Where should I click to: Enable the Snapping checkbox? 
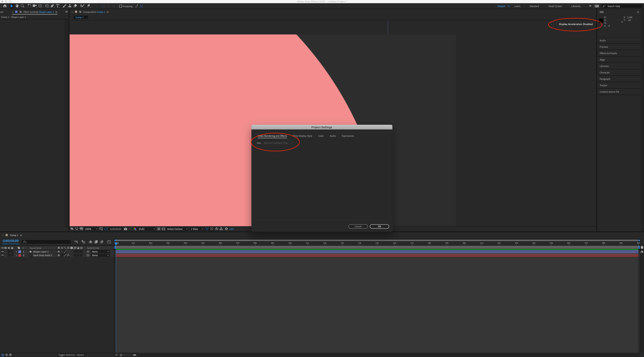[x=120, y=6]
